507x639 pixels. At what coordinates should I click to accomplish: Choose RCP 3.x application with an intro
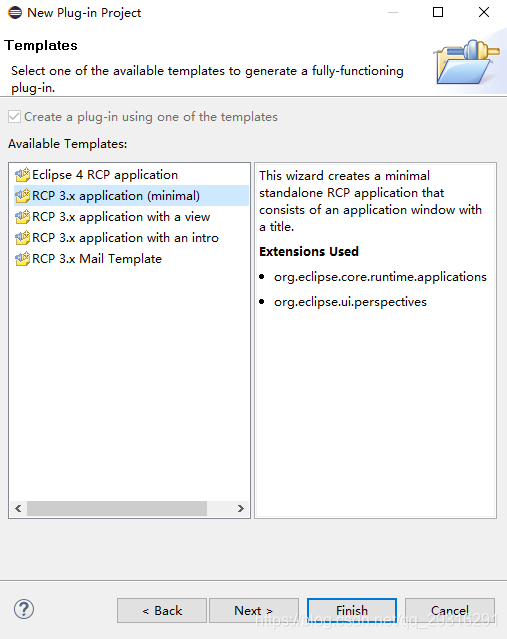(125, 238)
